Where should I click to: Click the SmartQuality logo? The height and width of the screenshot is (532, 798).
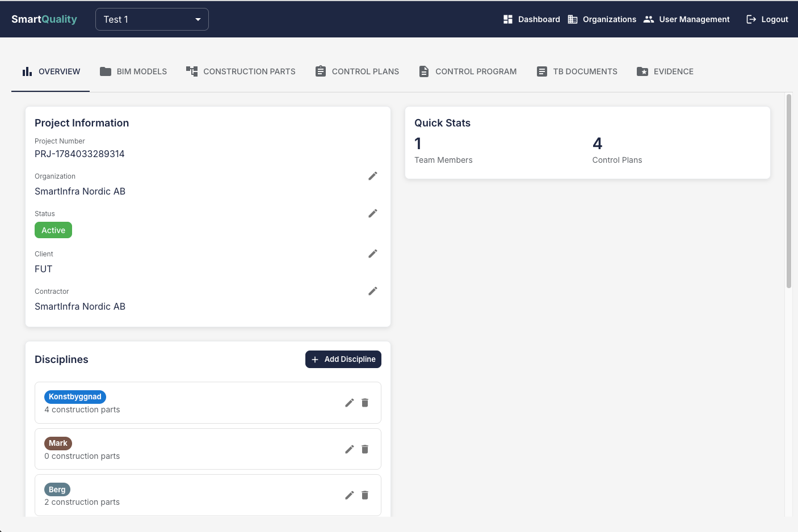44,19
